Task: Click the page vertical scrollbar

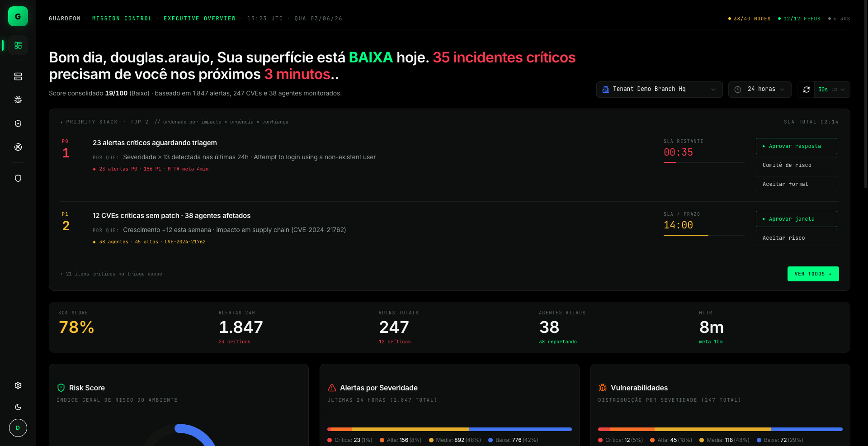Action: (x=866, y=95)
